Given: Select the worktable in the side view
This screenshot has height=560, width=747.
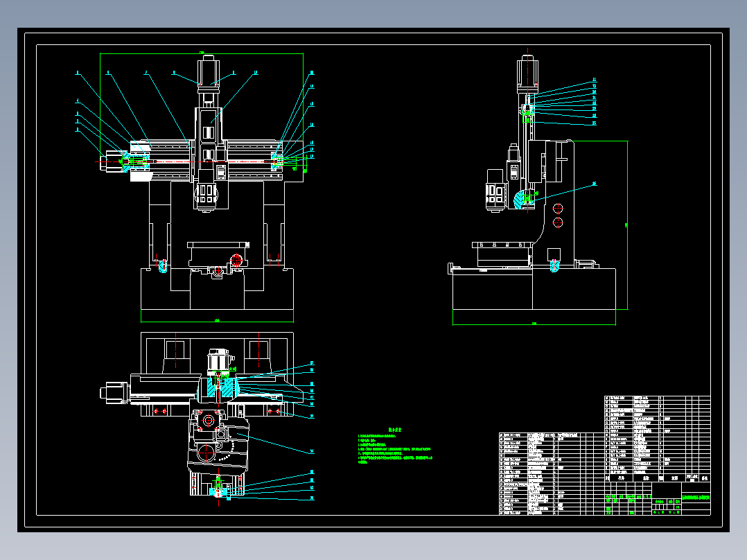Looking at the screenshot, I should pyautogui.click(x=502, y=254).
